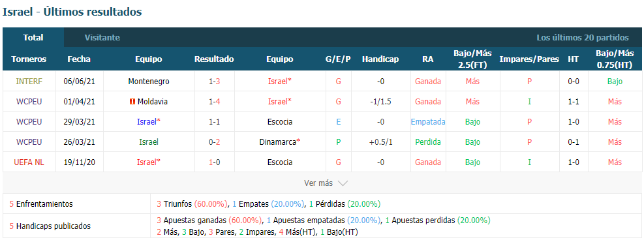The height and width of the screenshot is (242, 644).
Task: Click the Handicap column header
Action: click(x=380, y=59)
